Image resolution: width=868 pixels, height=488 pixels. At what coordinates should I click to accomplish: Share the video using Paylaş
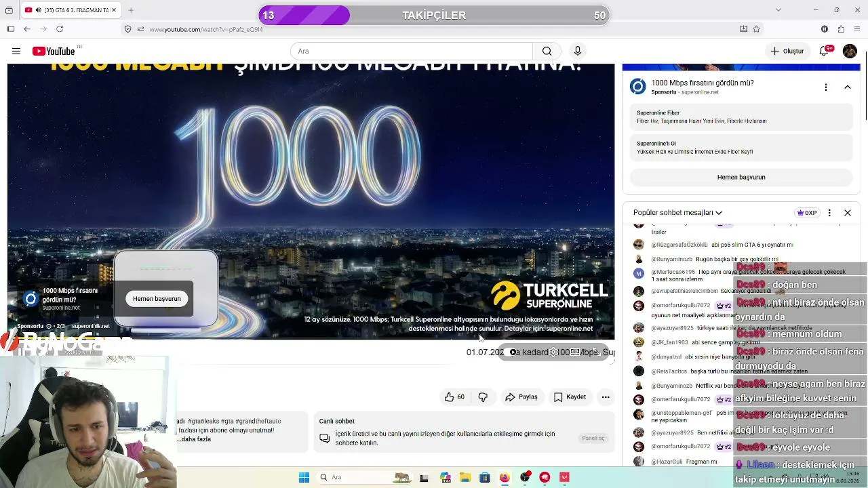521,397
